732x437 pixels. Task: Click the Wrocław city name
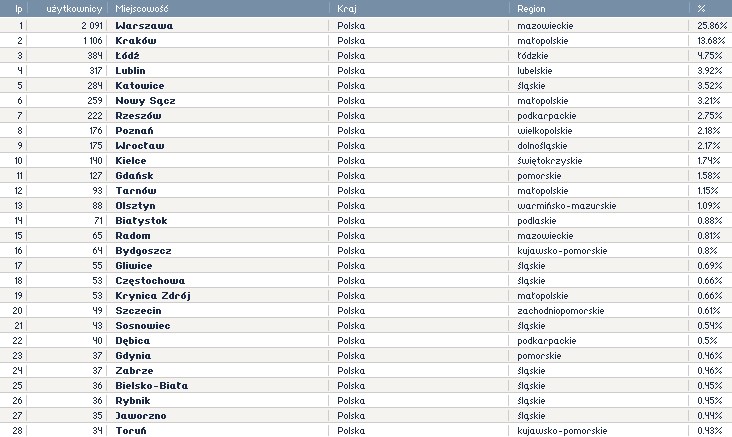[140, 146]
